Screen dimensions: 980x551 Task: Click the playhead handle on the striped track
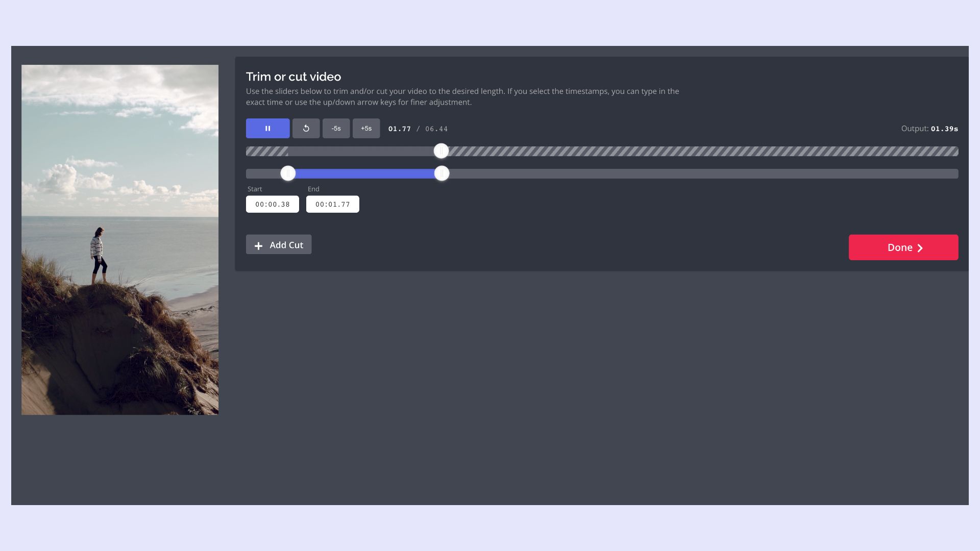point(441,151)
